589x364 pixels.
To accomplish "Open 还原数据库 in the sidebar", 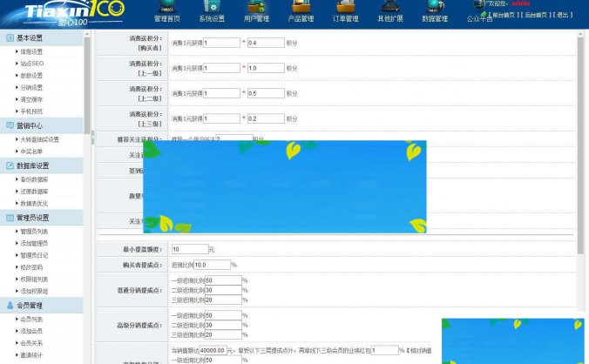I will [34, 192].
